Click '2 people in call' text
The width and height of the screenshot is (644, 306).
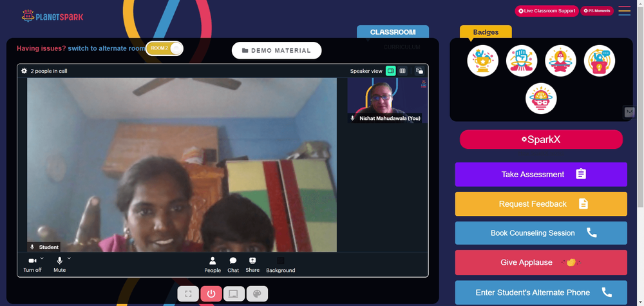49,71
